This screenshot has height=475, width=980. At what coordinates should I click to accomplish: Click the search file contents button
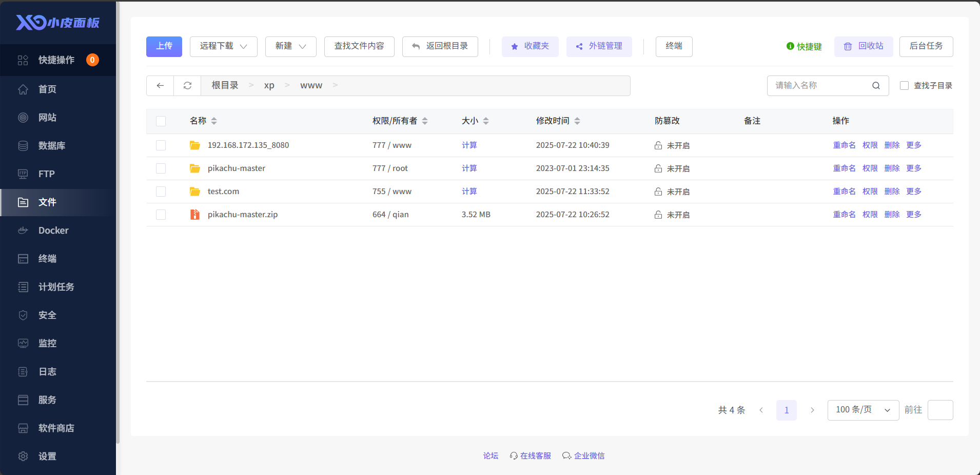(x=359, y=47)
